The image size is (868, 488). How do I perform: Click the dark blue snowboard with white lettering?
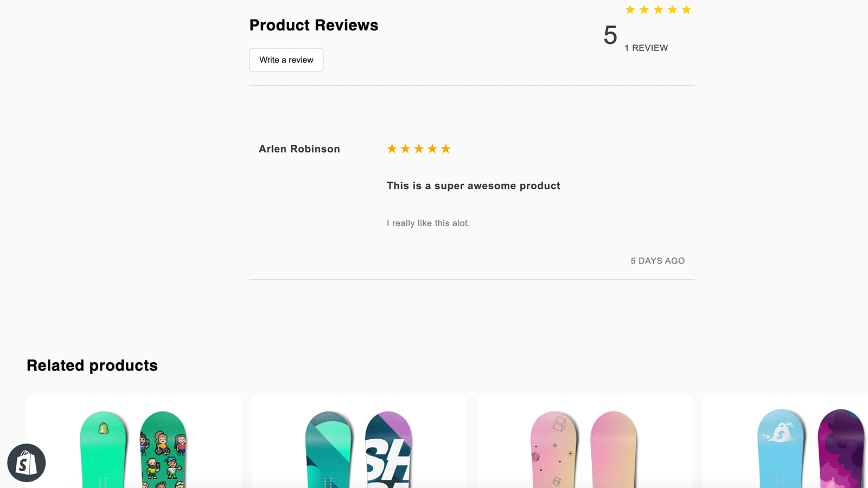[388, 450]
